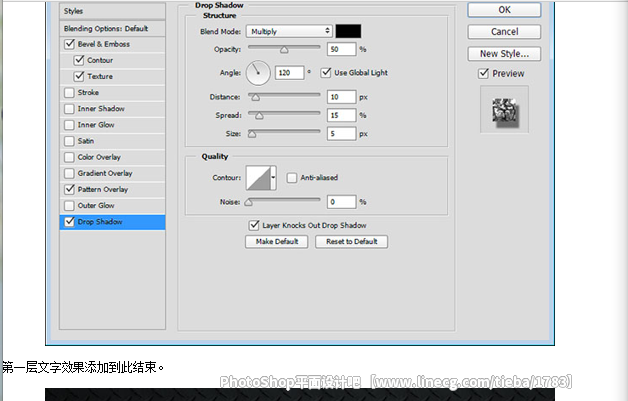Open the black shadow color swatch
This screenshot has width=628, height=401.
coord(348,31)
